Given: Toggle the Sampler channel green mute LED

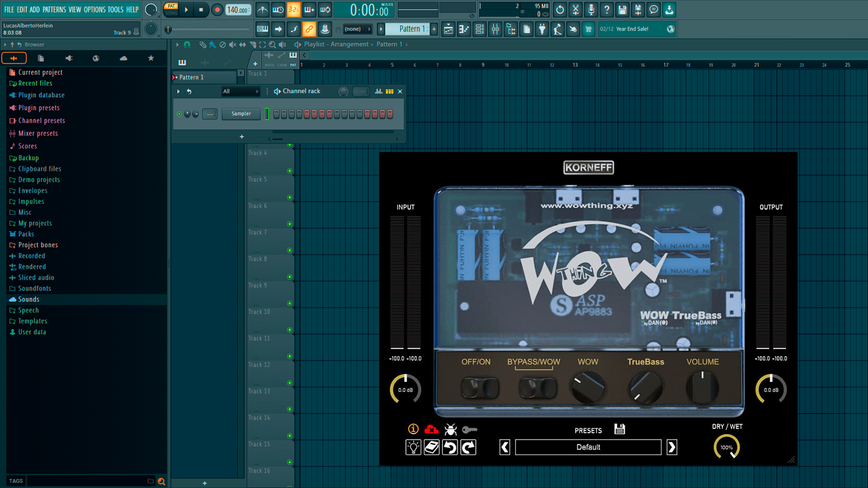Looking at the screenshot, I should (179, 114).
